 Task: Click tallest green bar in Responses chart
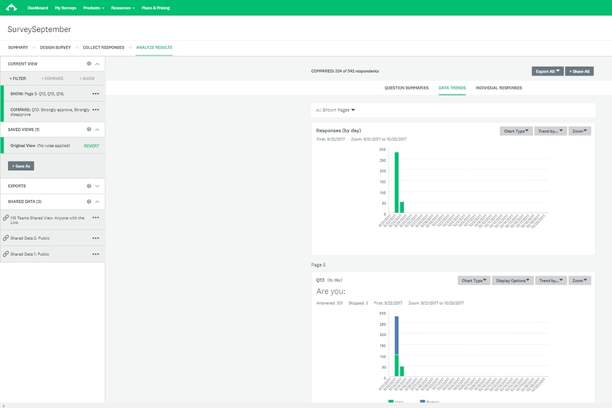pos(397,182)
